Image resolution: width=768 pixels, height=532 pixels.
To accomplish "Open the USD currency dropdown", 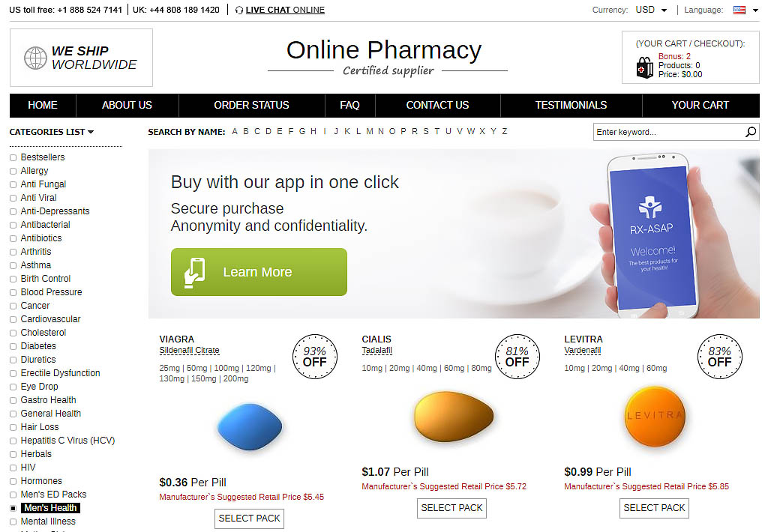I will [x=652, y=10].
